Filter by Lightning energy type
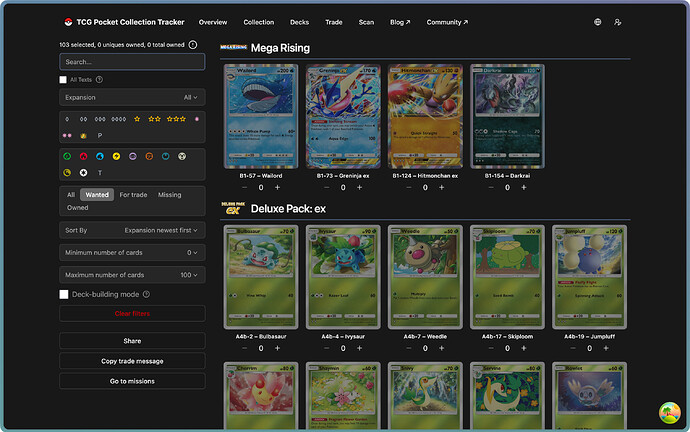 [x=116, y=156]
